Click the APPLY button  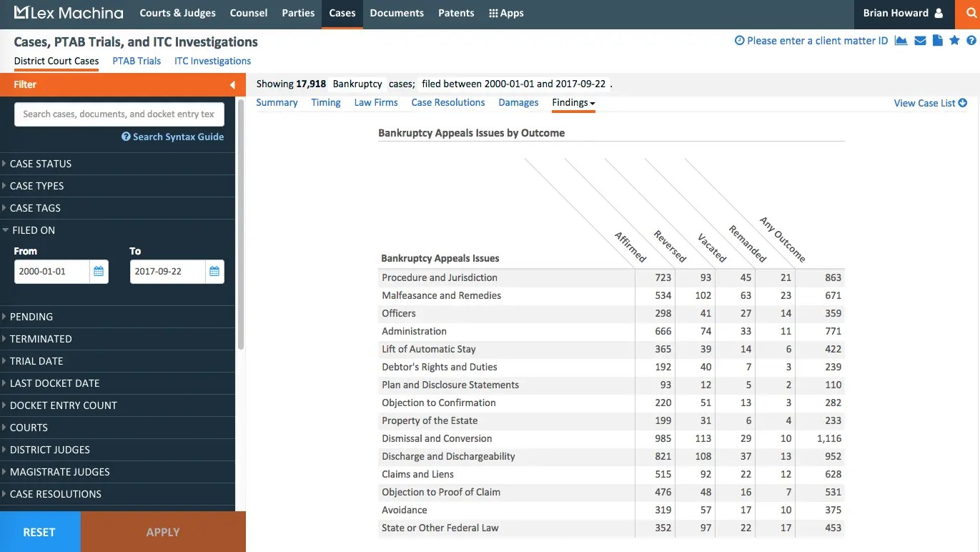tap(162, 532)
